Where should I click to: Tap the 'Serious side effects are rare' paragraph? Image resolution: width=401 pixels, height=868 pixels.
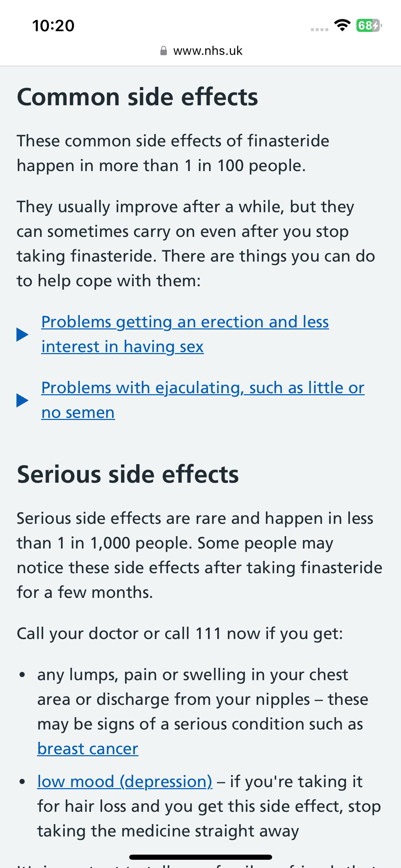click(199, 555)
